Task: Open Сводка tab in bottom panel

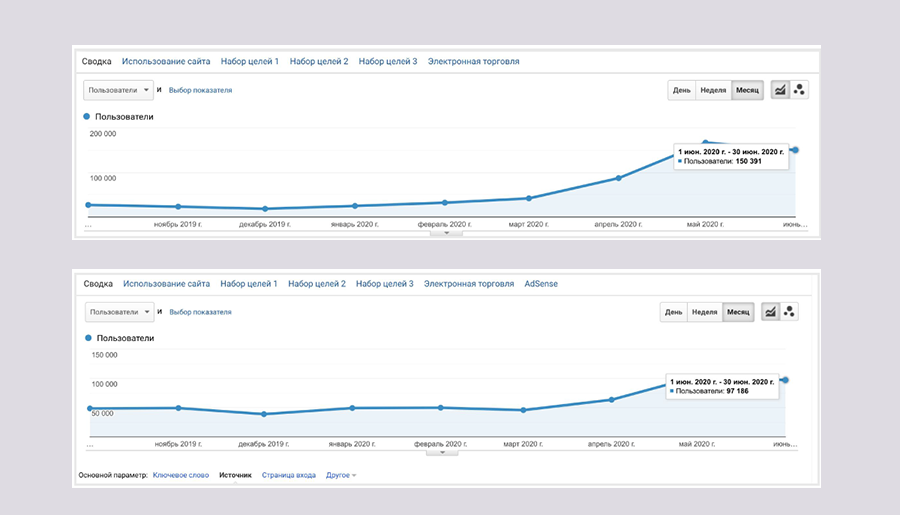Action: [x=98, y=284]
